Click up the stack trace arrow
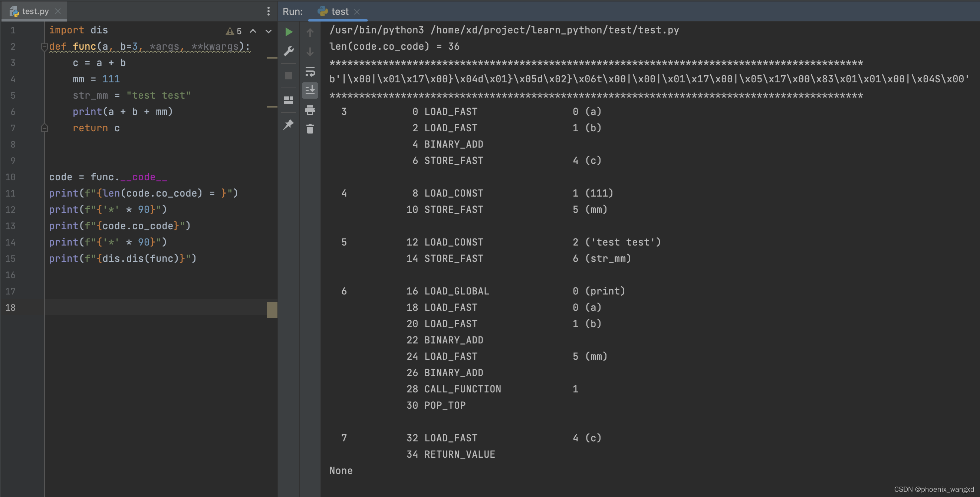This screenshot has width=980, height=497. point(310,33)
